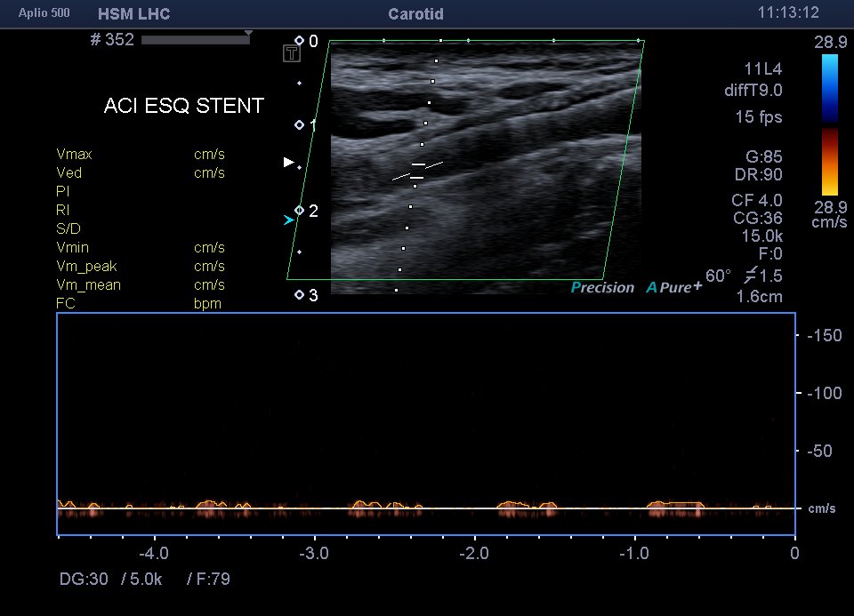Click the boxed T icon beside the image

tap(292, 53)
